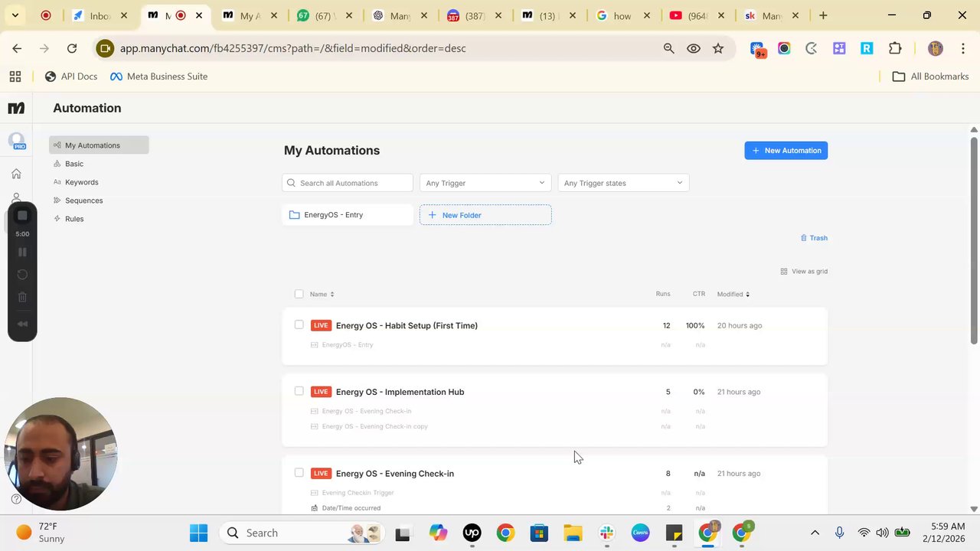Click the magnifier icon in the automations search

(x=291, y=183)
